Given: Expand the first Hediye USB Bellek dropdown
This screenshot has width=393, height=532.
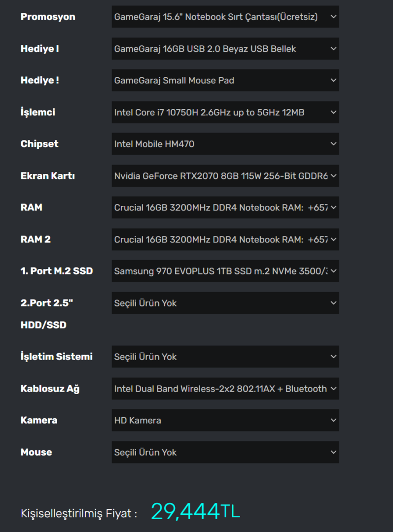Looking at the screenshot, I should coord(225,49).
